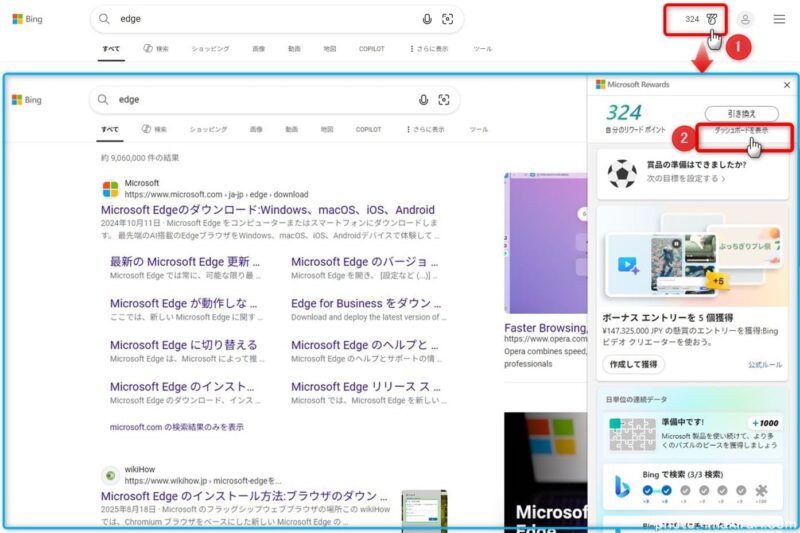
Task: Open COPILOT tab below 324 trophy badge header
Action: (371, 49)
